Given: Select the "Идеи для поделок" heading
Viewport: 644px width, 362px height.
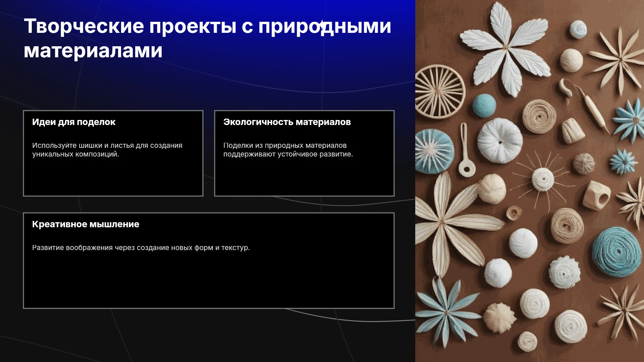Looking at the screenshot, I should (x=74, y=122).
